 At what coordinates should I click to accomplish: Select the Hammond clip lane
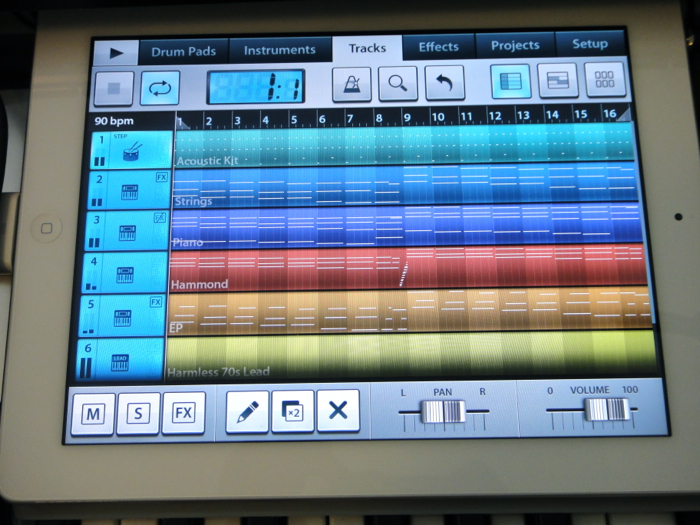(x=408, y=268)
